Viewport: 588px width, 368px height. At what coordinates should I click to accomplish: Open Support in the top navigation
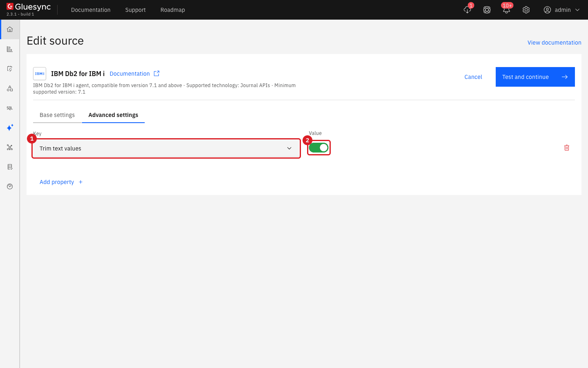pyautogui.click(x=136, y=10)
